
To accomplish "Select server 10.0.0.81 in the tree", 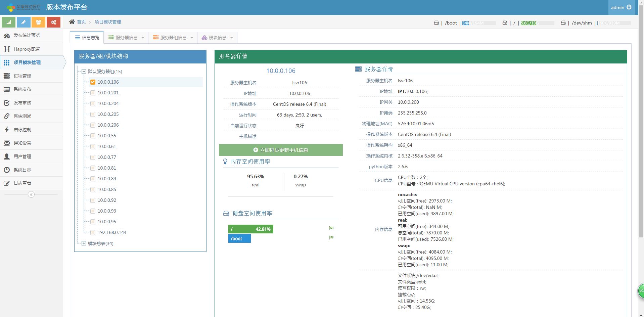I will [x=107, y=168].
